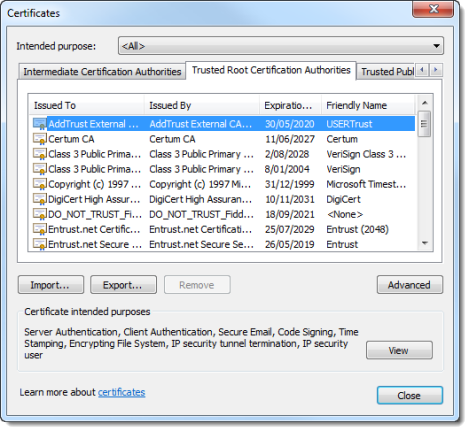The image size is (470, 432).
Task: Click the certificate icon beside DO_NOT_TRUST_Fiddler
Action: [40, 214]
